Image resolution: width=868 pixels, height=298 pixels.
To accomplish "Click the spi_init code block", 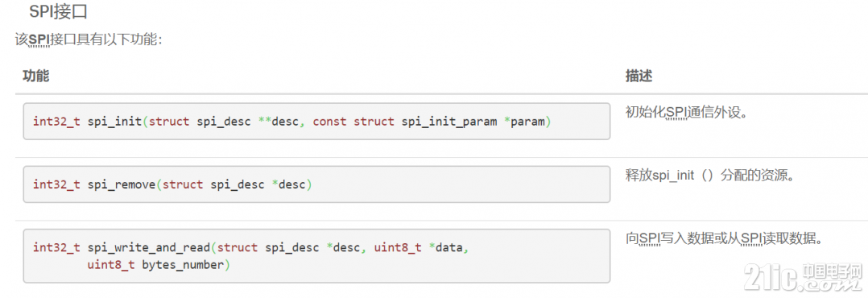I will click(x=316, y=122).
